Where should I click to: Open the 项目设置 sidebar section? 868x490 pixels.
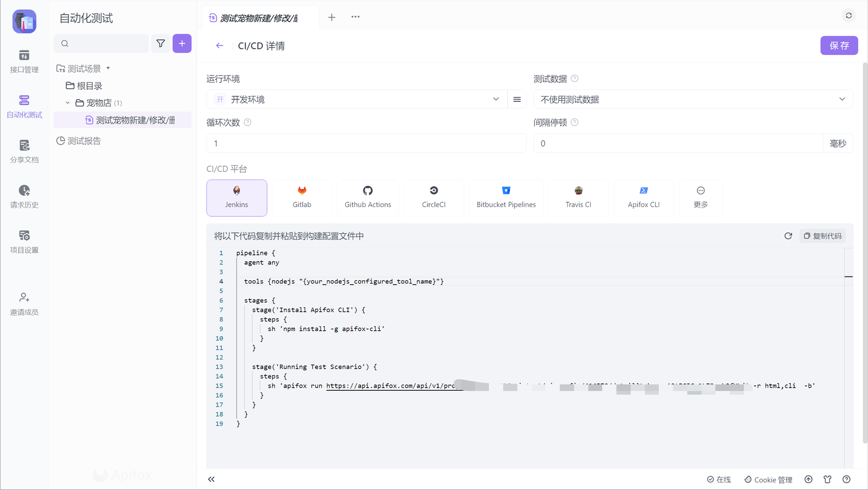tap(24, 242)
